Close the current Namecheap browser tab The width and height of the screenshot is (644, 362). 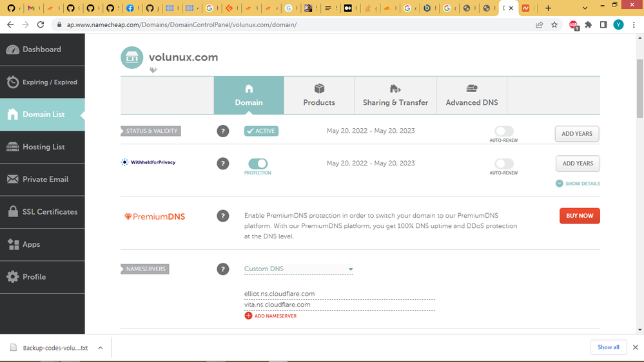511,8
